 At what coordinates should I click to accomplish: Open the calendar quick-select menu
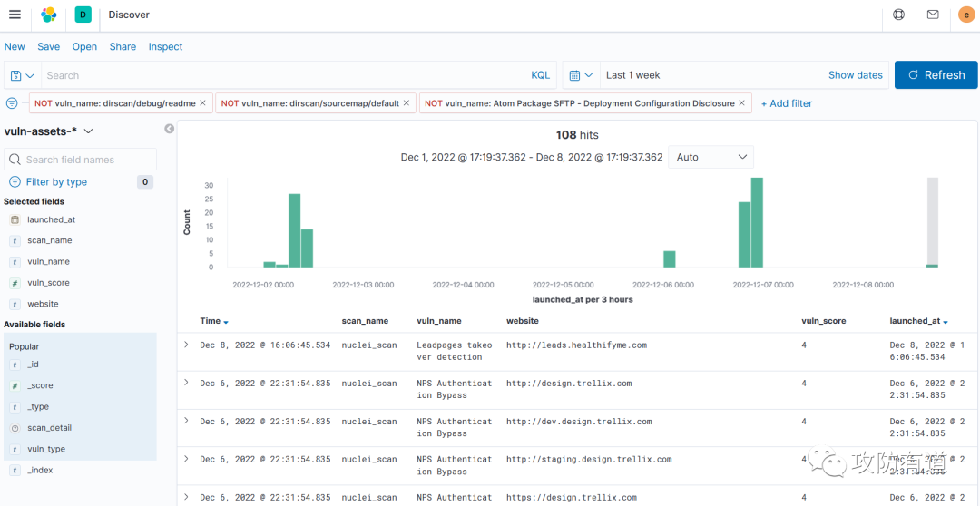(x=582, y=75)
